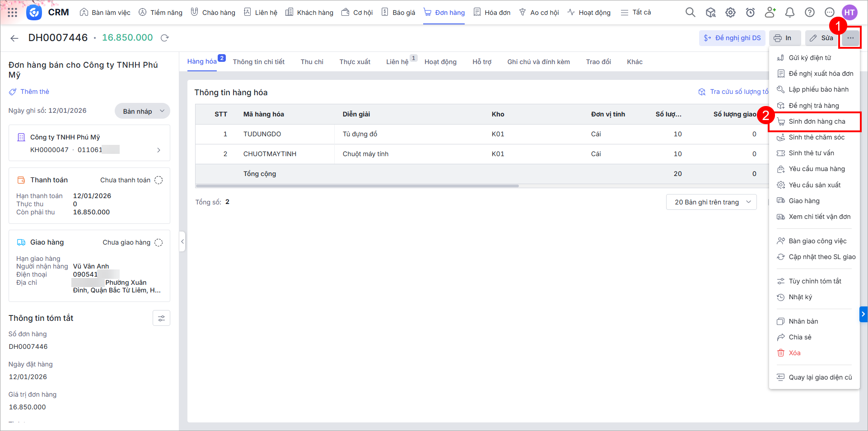This screenshot has width=868, height=431.
Task: Collapse the left panel with the arrow handle
Action: (182, 241)
